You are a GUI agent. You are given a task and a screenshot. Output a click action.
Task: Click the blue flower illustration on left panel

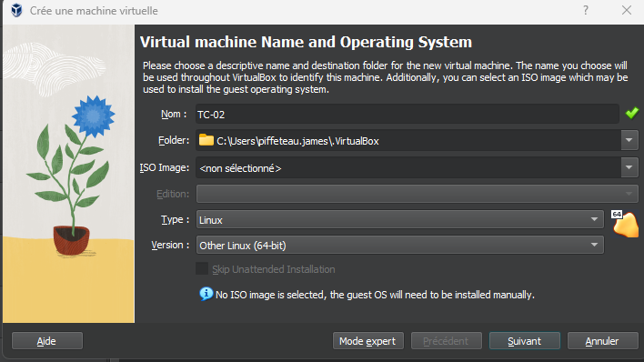[93, 116]
